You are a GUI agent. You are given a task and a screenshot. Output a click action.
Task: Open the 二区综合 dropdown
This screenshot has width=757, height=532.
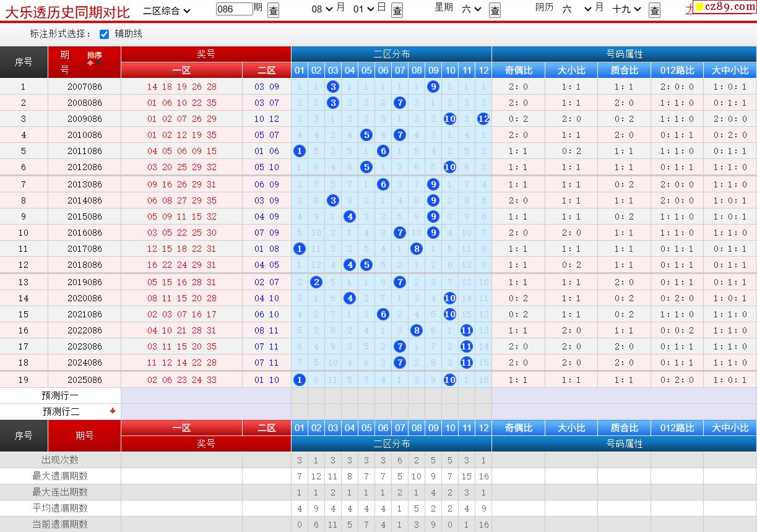tap(167, 10)
